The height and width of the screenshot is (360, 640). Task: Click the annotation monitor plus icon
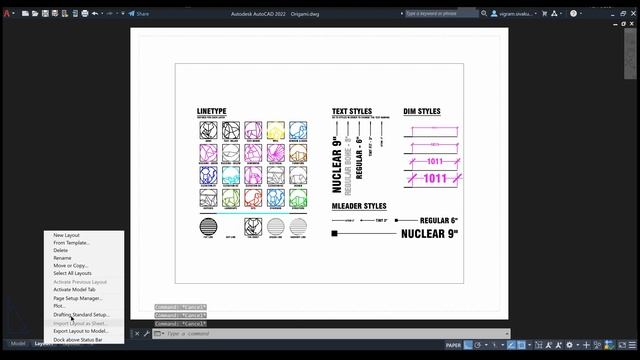click(587, 345)
